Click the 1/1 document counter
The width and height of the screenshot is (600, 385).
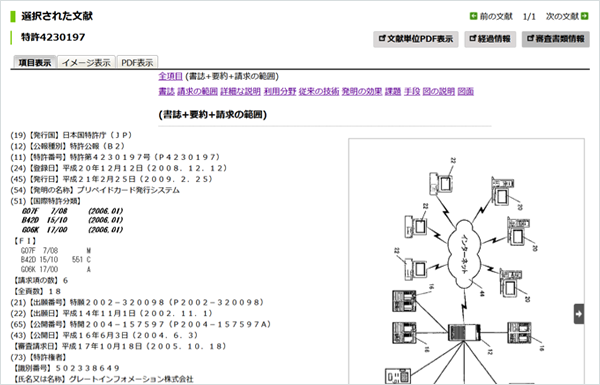click(529, 16)
